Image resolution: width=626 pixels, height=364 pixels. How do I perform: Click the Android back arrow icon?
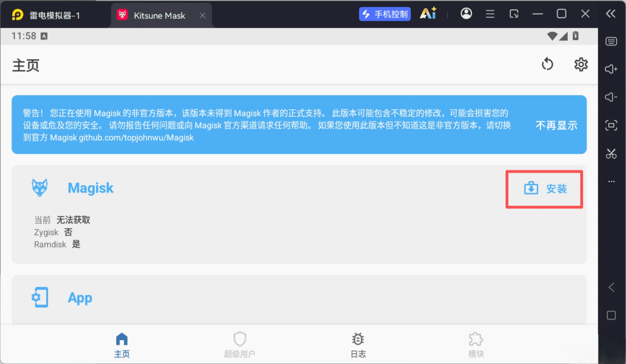coord(611,287)
